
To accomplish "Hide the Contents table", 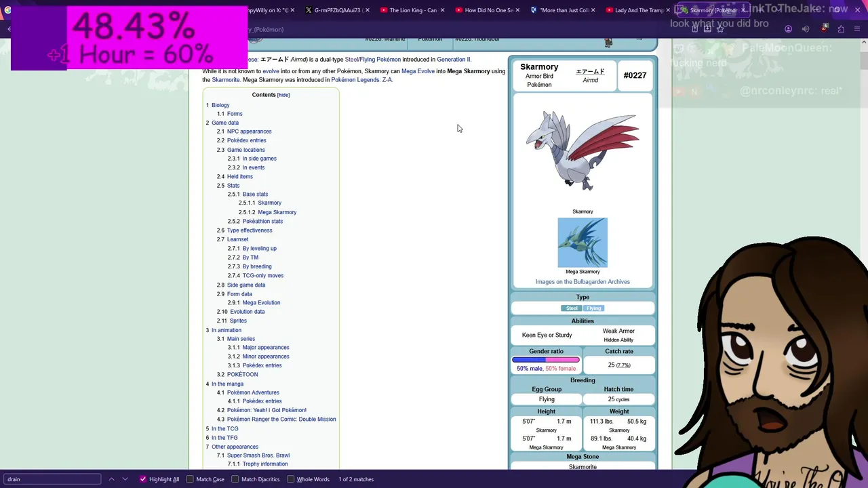I will click(283, 95).
